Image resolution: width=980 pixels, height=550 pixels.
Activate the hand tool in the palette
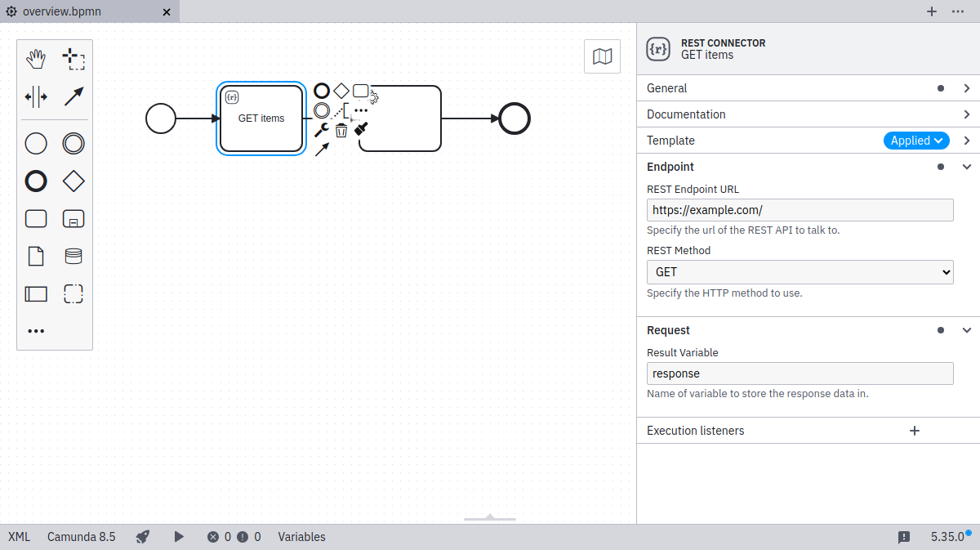tap(36, 59)
